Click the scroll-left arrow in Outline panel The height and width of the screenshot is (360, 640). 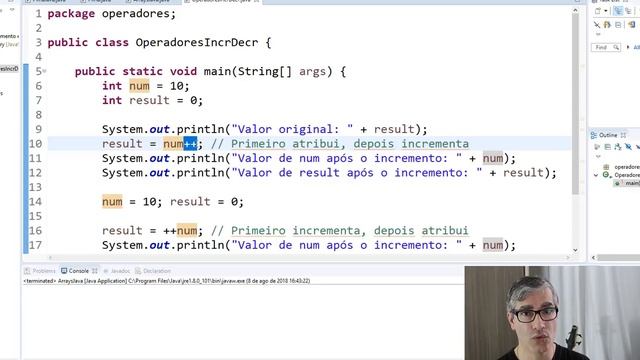click(x=594, y=258)
